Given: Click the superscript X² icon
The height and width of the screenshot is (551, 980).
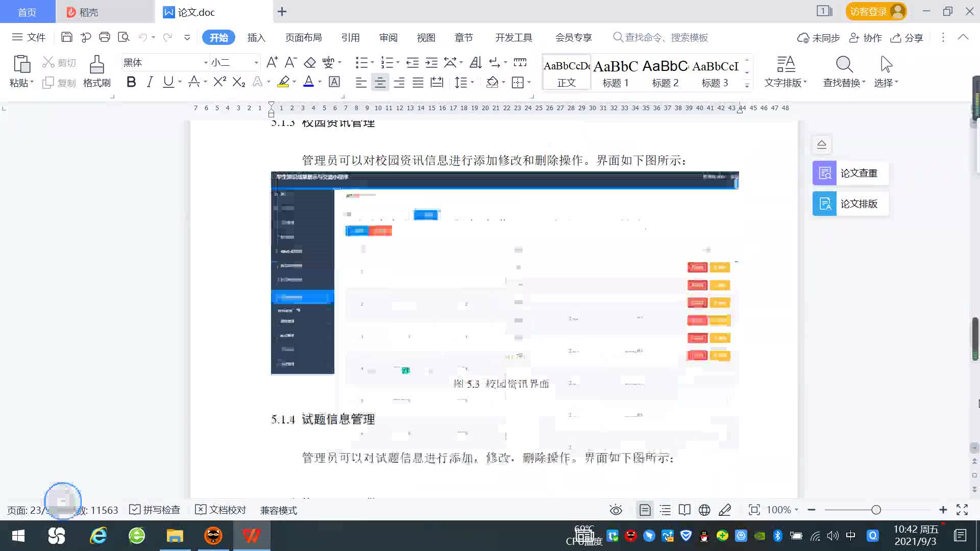Looking at the screenshot, I should [219, 82].
